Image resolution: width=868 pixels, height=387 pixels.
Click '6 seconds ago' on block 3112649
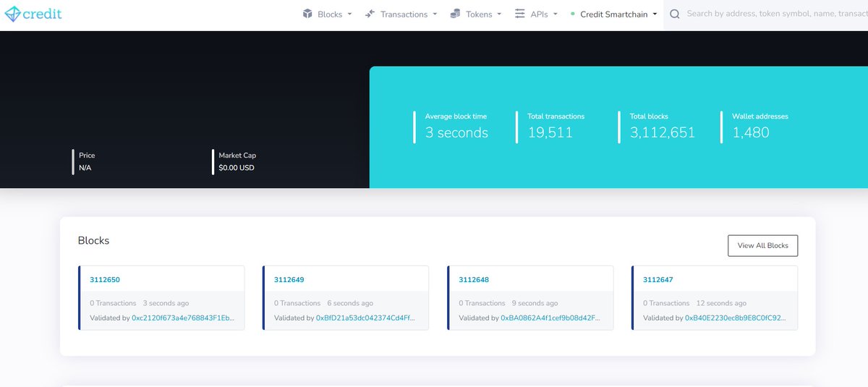[350, 303]
